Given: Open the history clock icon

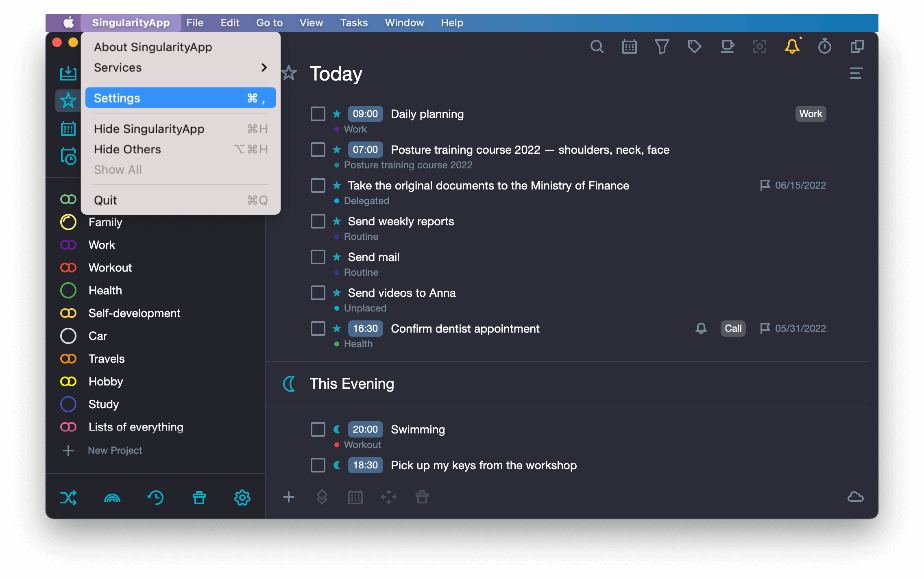Looking at the screenshot, I should (x=155, y=498).
